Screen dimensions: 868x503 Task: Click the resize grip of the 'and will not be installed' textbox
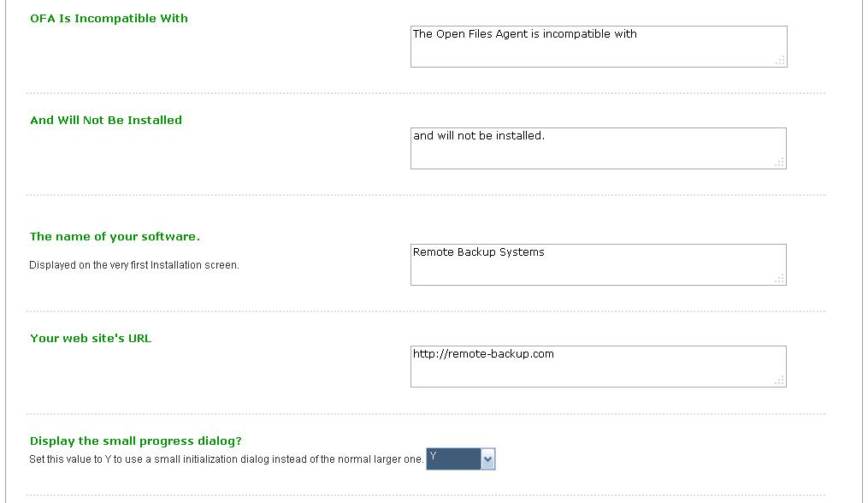[779, 163]
